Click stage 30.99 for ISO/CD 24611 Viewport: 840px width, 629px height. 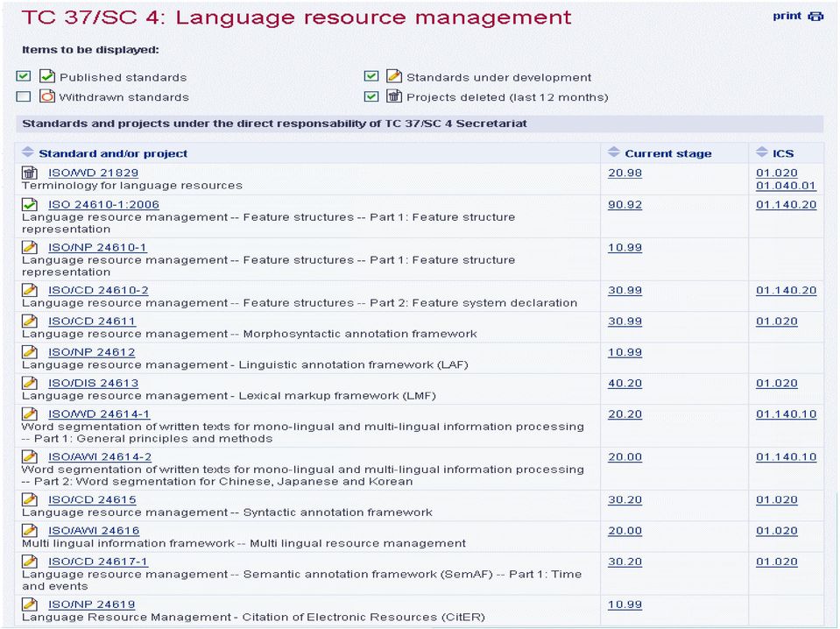[625, 322]
